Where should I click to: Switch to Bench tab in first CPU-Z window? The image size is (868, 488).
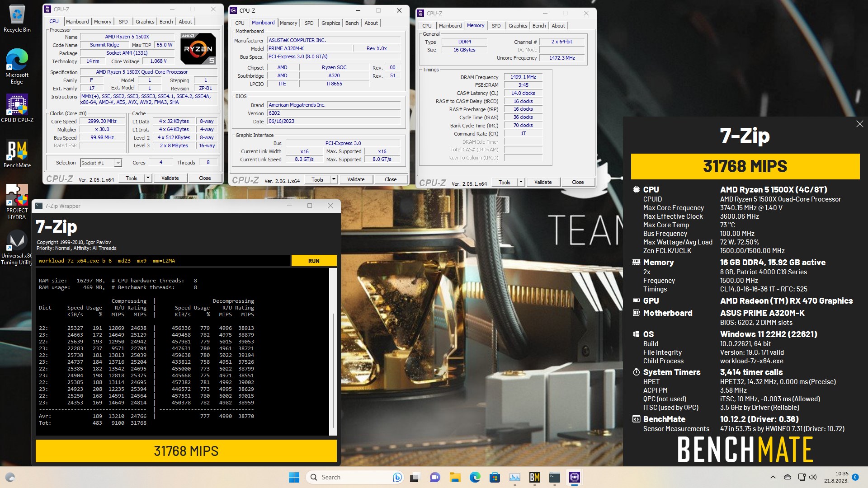[x=166, y=21]
